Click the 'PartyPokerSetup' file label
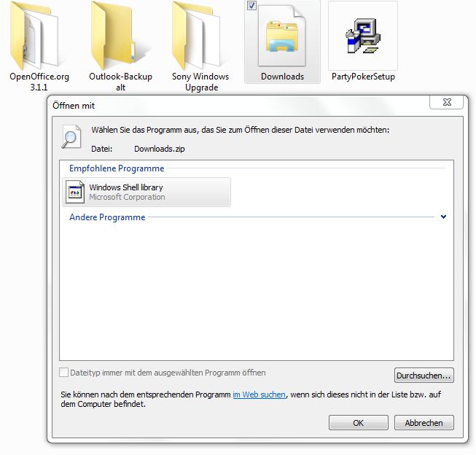 363,77
